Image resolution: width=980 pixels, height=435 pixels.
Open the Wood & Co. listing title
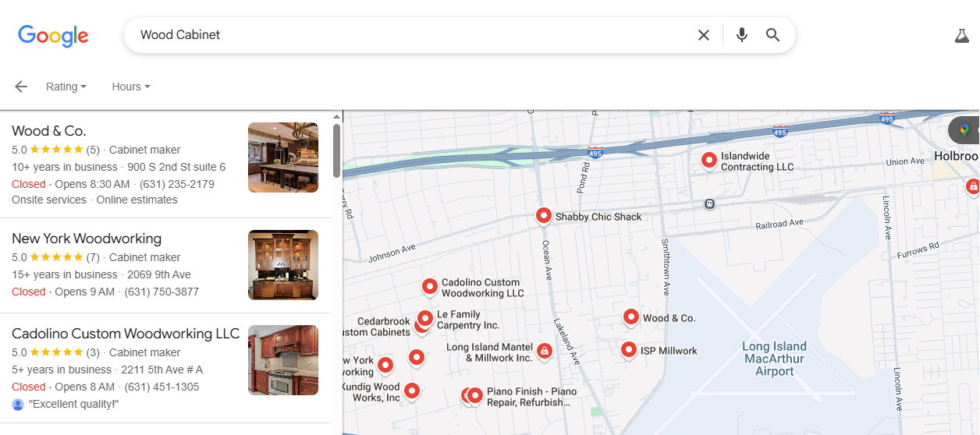click(x=49, y=131)
